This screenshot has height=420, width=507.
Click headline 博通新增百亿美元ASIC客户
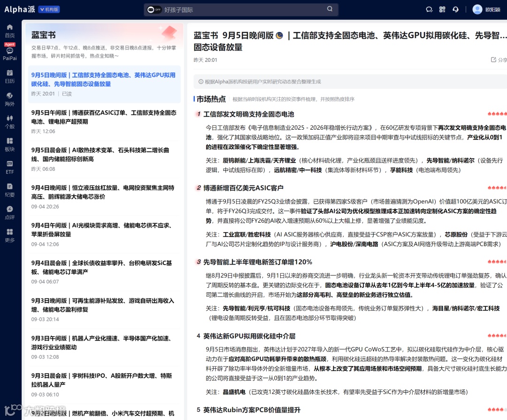pyautogui.click(x=243, y=188)
